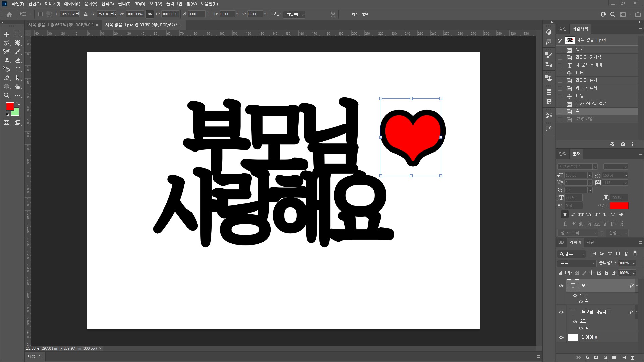644x362 pixels.
Task: Select the Pen tool
Action: [x=6, y=78]
